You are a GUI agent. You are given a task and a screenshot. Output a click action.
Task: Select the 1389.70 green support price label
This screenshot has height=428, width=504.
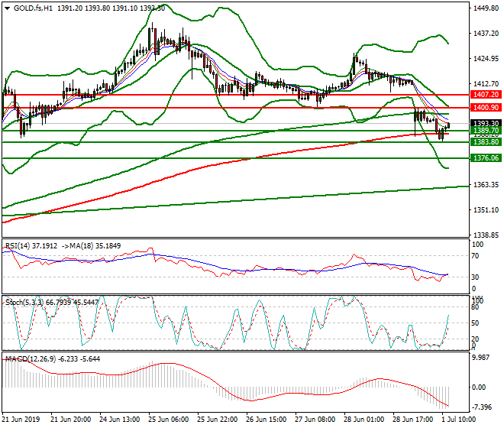tap(486, 131)
